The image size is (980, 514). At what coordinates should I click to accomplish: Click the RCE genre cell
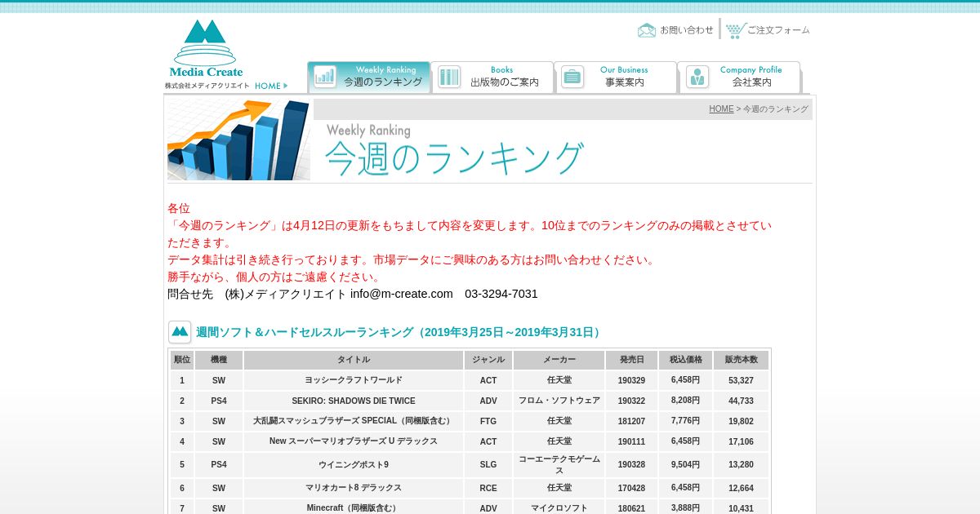tap(488, 488)
